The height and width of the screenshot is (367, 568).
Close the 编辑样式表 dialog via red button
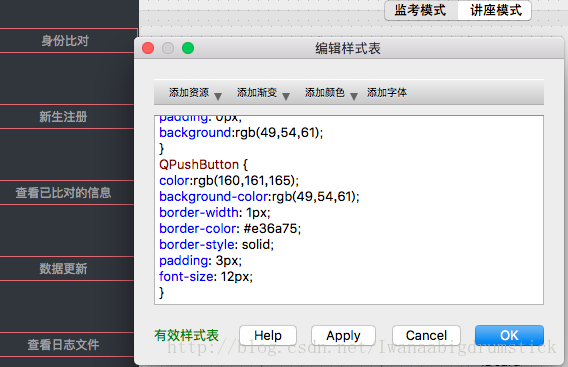click(x=148, y=48)
